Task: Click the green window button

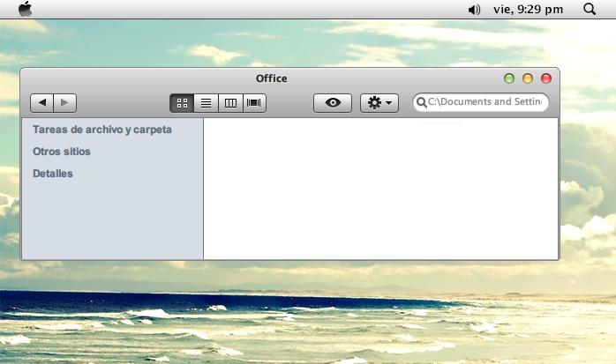Action: point(509,78)
